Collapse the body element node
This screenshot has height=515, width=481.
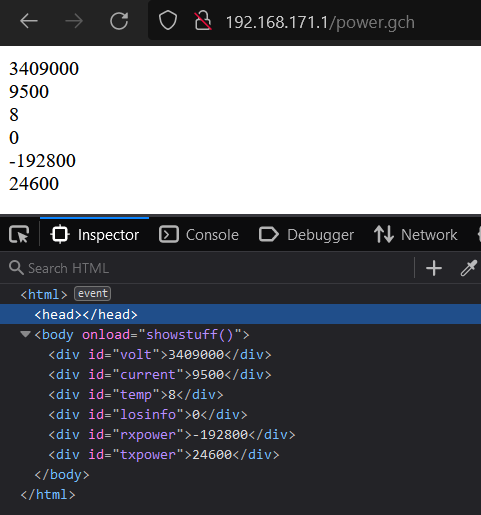tap(25, 334)
